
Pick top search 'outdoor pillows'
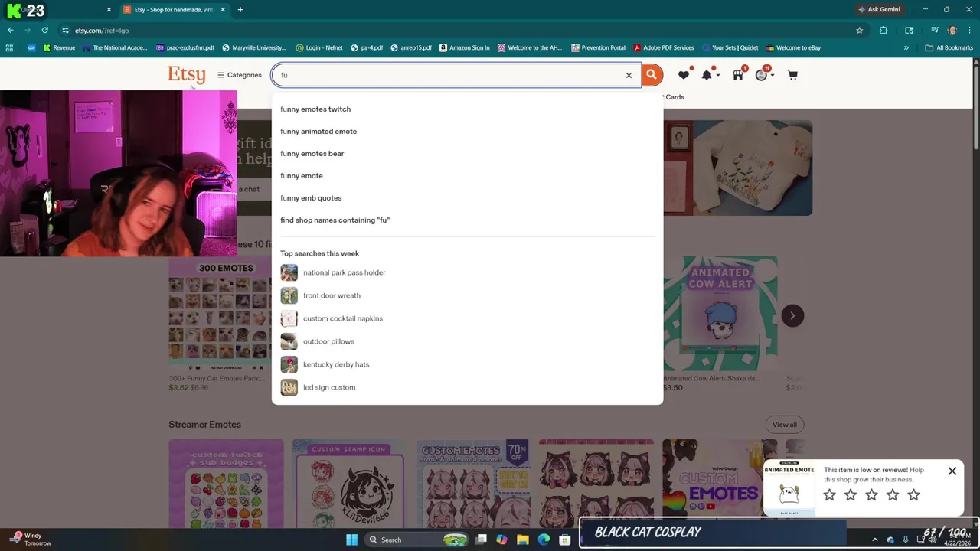[328, 341]
